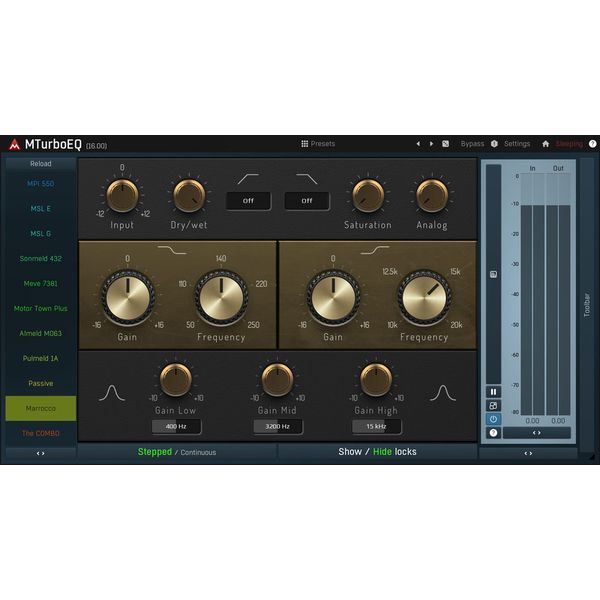The image size is (600, 600).
Task: Select Sonmeld 432 device
Action: pos(41,259)
